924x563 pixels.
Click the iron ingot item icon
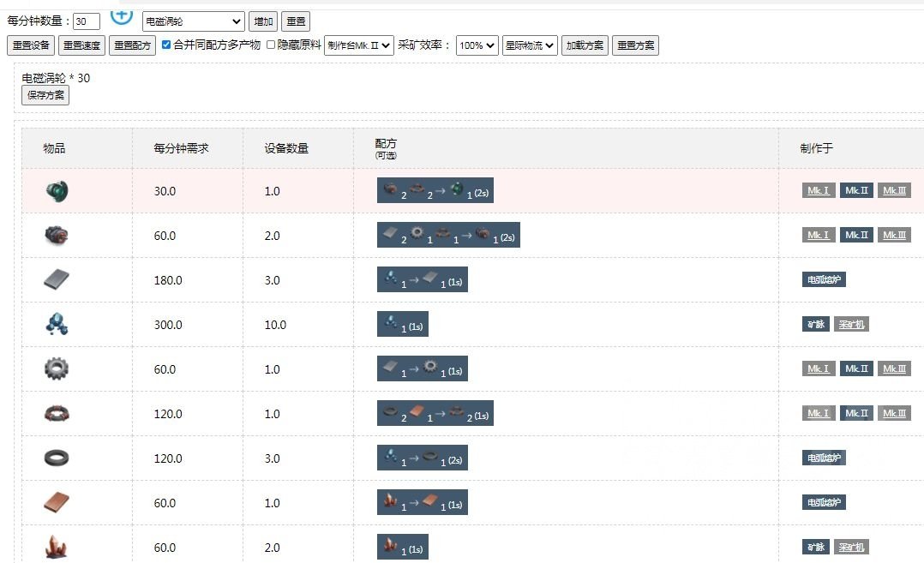[57, 279]
